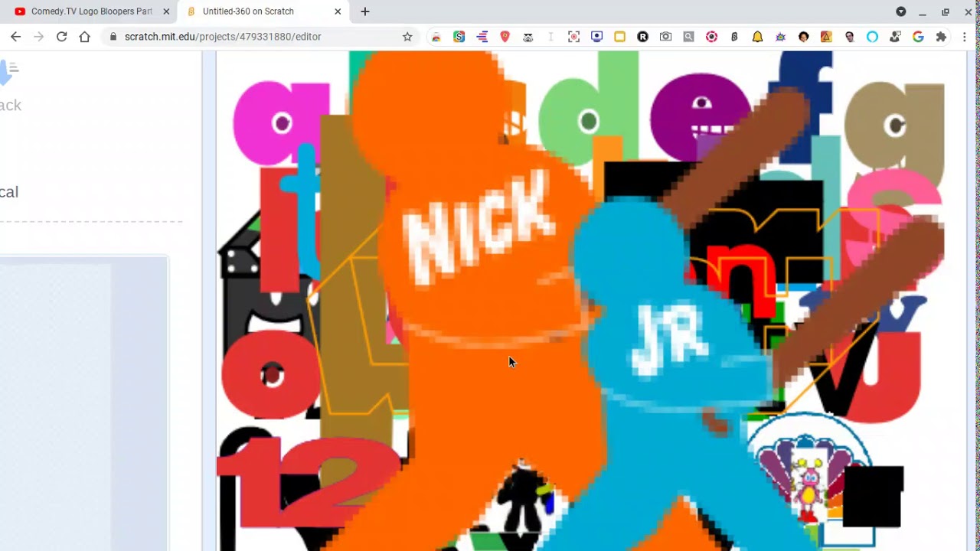View site info via the padlock icon
Viewport: 980px width, 551px height.
(x=113, y=37)
